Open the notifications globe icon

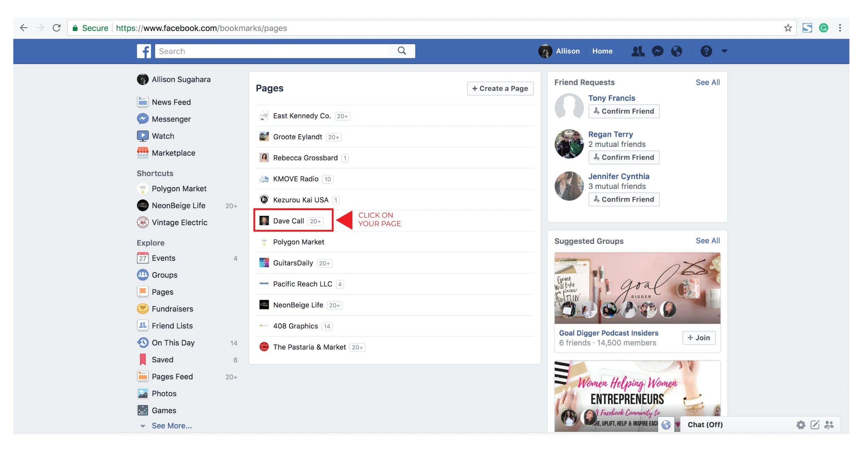676,51
